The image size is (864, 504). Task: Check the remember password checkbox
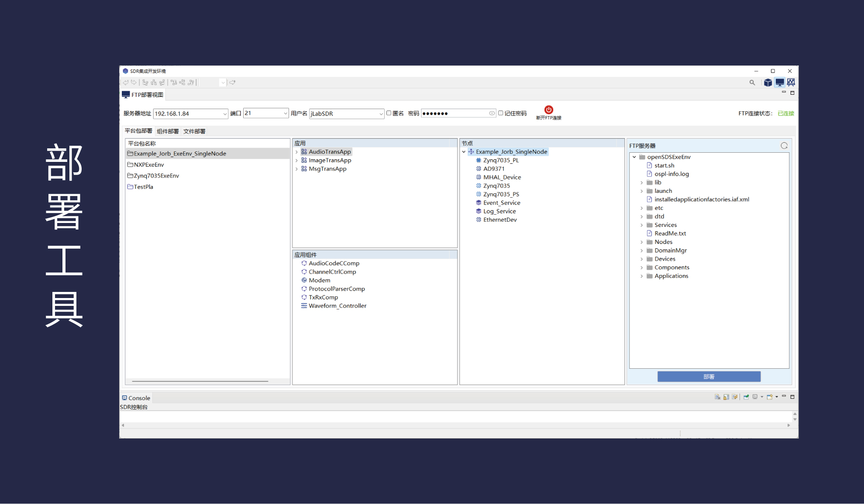pos(501,113)
